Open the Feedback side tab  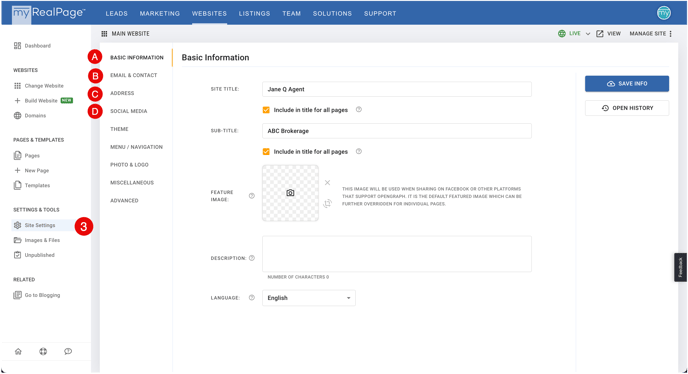pos(680,267)
